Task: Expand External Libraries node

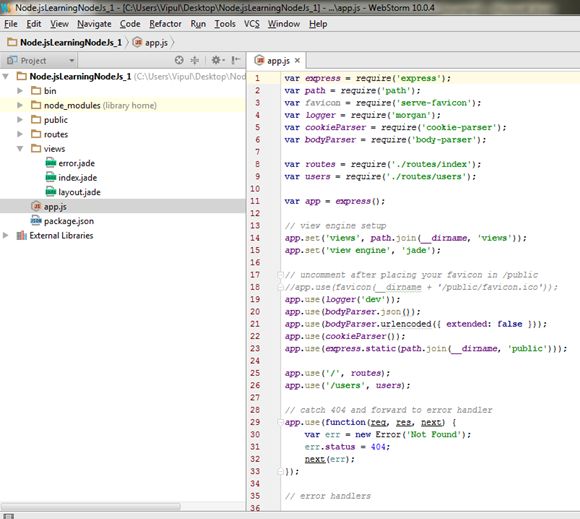Action: pyautogui.click(x=6, y=236)
